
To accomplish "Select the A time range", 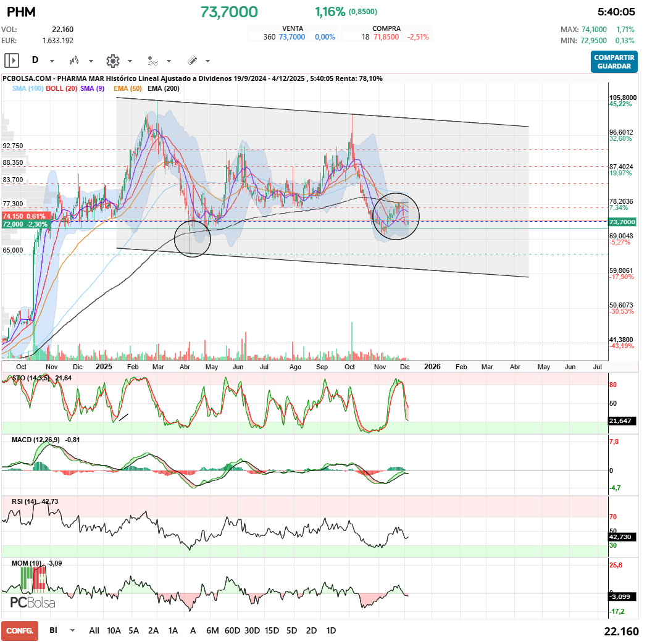I will [193, 630].
